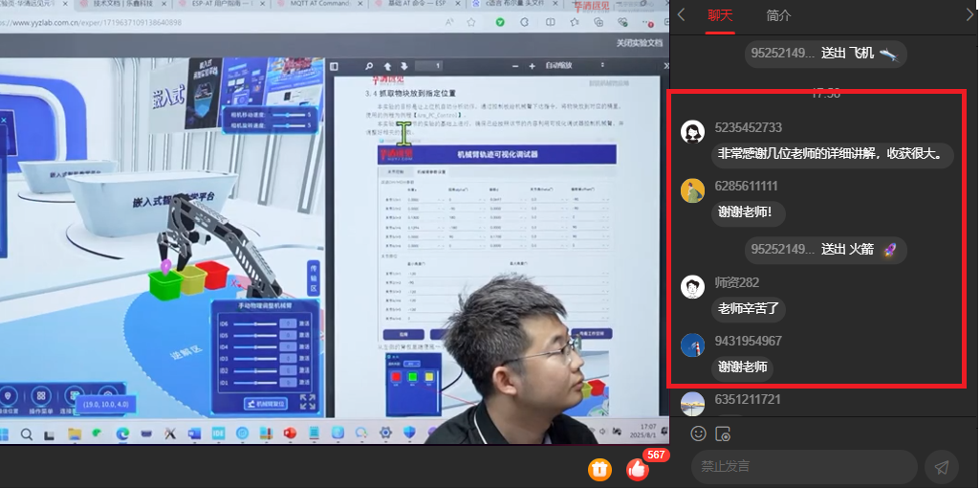Click the username 9431954967 in chat
The width and height of the screenshot is (980, 489).
pos(748,341)
